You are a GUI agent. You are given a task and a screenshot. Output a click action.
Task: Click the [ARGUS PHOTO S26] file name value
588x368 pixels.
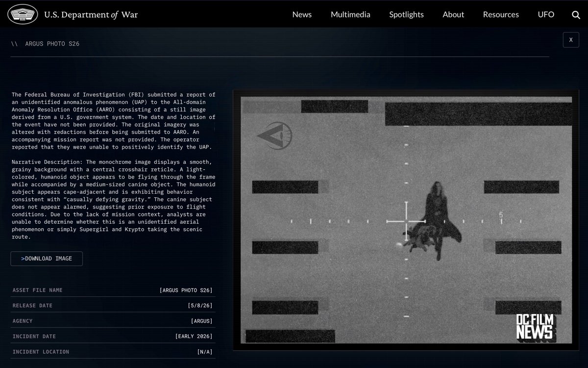click(x=186, y=290)
